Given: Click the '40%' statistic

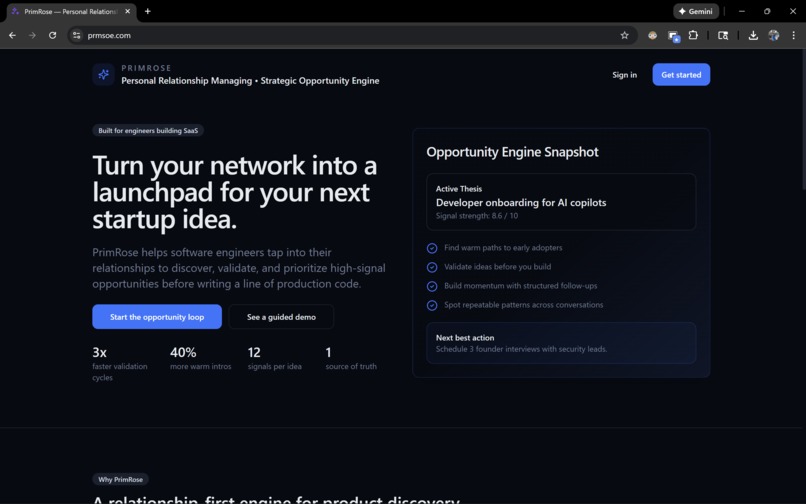Looking at the screenshot, I should [x=183, y=353].
